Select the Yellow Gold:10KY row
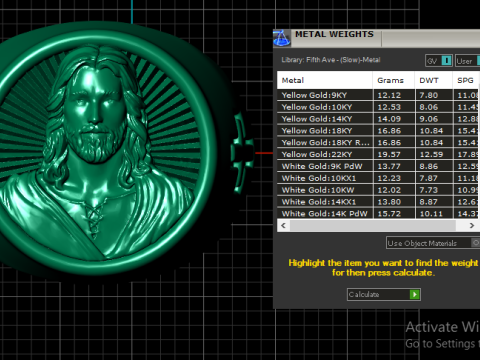Screen dimensions: 480x360 [378, 107]
